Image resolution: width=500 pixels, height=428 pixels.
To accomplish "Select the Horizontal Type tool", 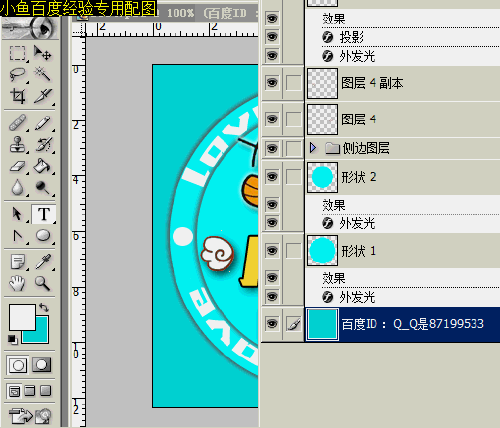I will [43, 214].
